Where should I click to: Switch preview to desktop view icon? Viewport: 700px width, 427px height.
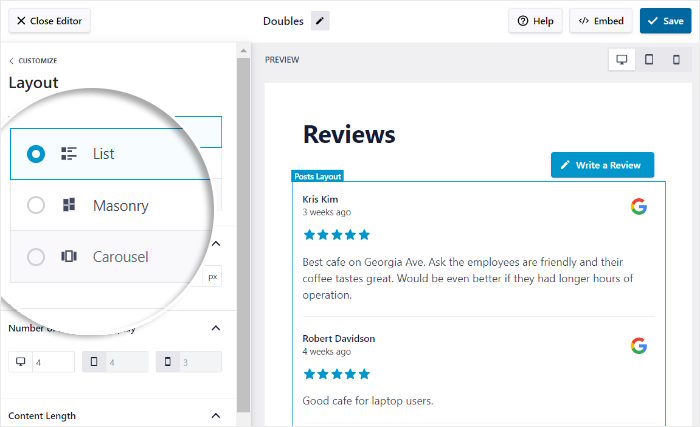click(621, 59)
